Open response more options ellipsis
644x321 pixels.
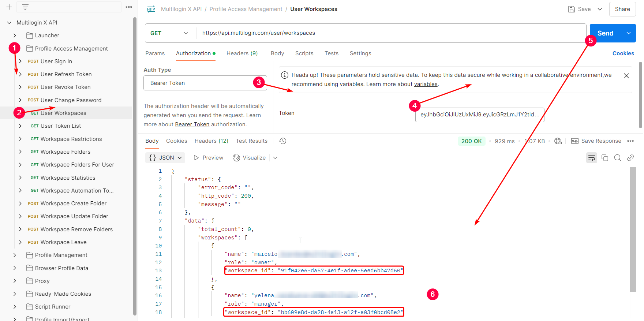click(630, 141)
